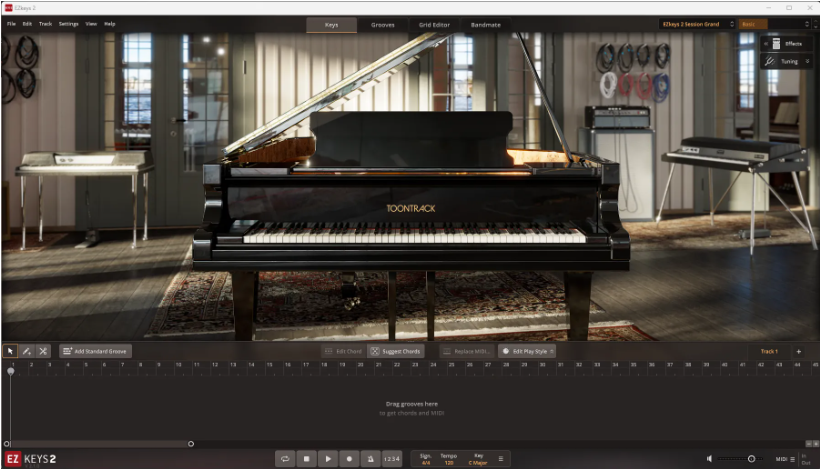
Task: Click Add Standard Groove button
Action: [95, 351]
